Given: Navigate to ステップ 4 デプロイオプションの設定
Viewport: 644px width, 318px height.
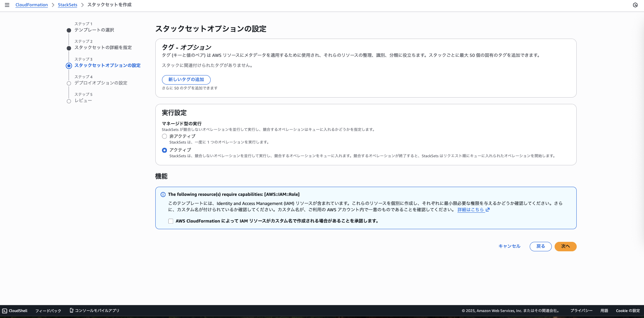Looking at the screenshot, I should point(101,83).
